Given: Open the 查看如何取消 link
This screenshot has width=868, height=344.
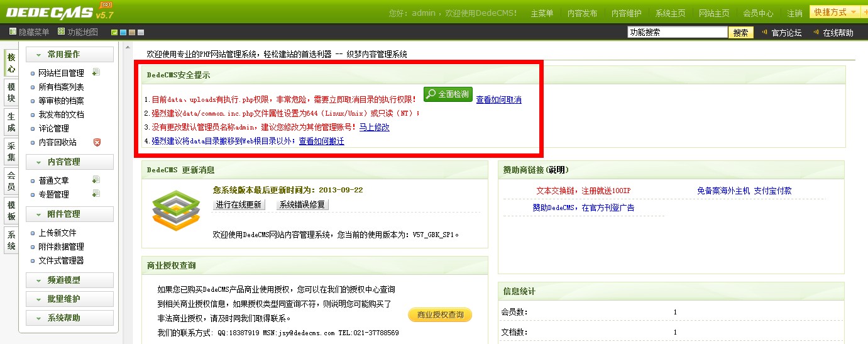Looking at the screenshot, I should (x=498, y=99).
